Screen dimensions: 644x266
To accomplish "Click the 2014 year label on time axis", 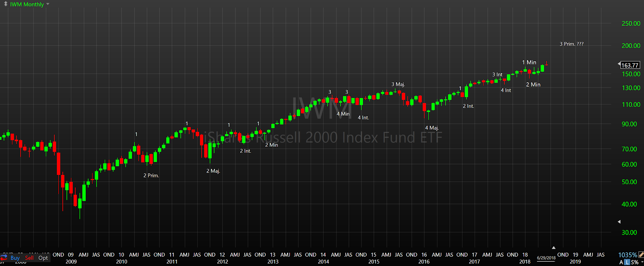I will click(x=324, y=262).
